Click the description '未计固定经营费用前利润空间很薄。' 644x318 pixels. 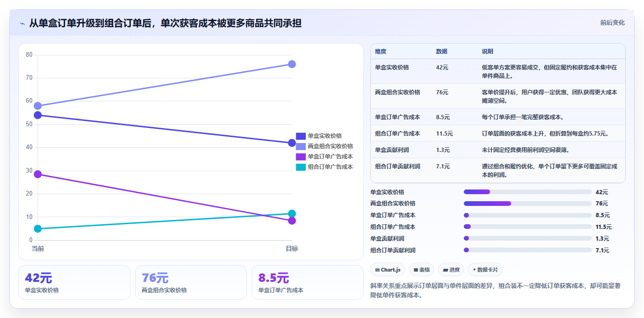[526, 150]
